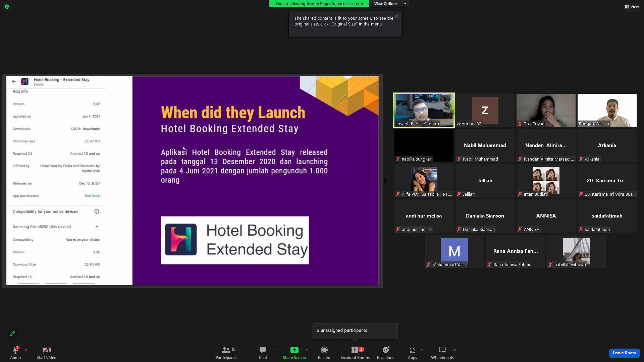The height and width of the screenshot is (362, 644).
Task: Click the 'App info' heading
Action: coord(20,91)
